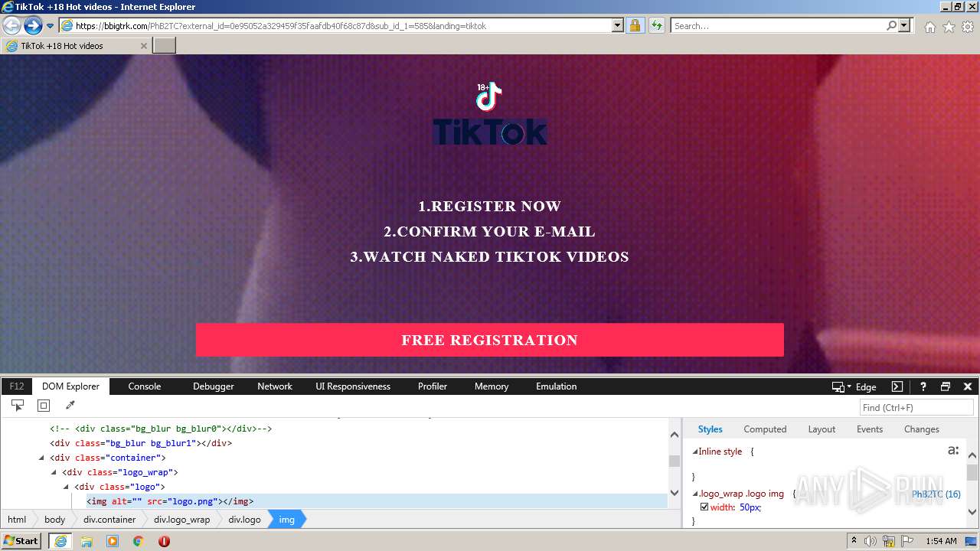Collapse the div class container node
This screenshot has width=980, height=551.
coord(41,458)
